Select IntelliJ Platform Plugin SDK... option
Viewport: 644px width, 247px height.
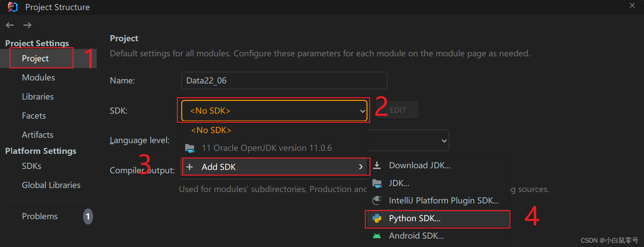point(437,200)
